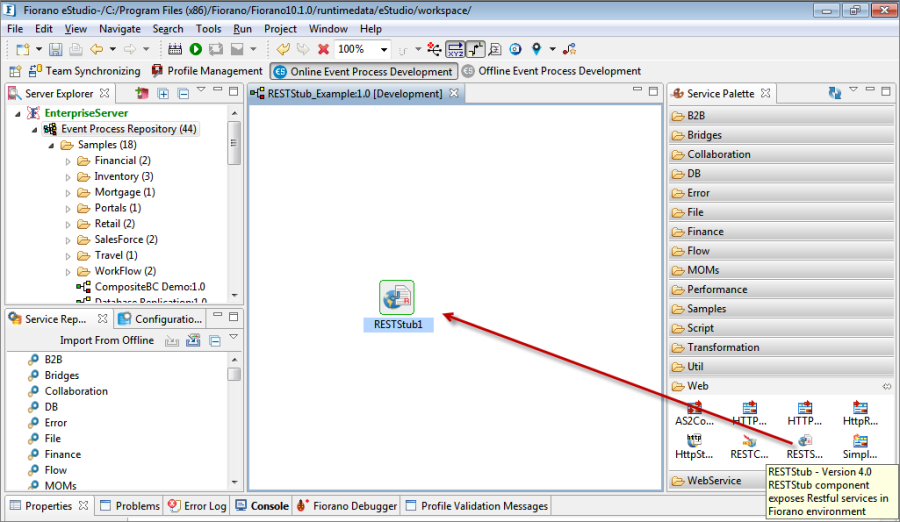Click the yellow Undo arrow icon
This screenshot has width=900, height=522.
click(282, 49)
